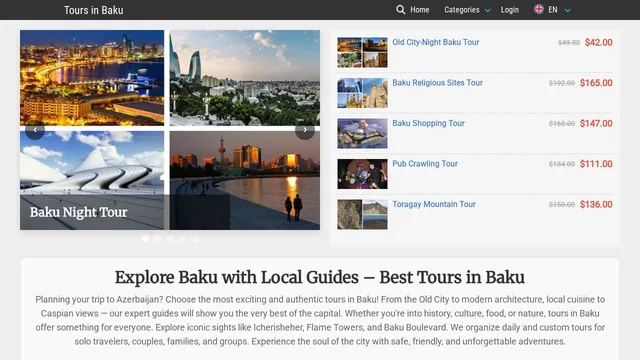Click the $165.00 sale price

pyautogui.click(x=596, y=83)
